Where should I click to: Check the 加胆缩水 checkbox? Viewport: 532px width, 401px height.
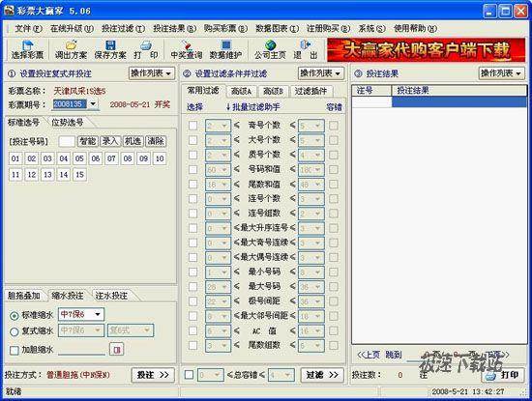point(15,350)
